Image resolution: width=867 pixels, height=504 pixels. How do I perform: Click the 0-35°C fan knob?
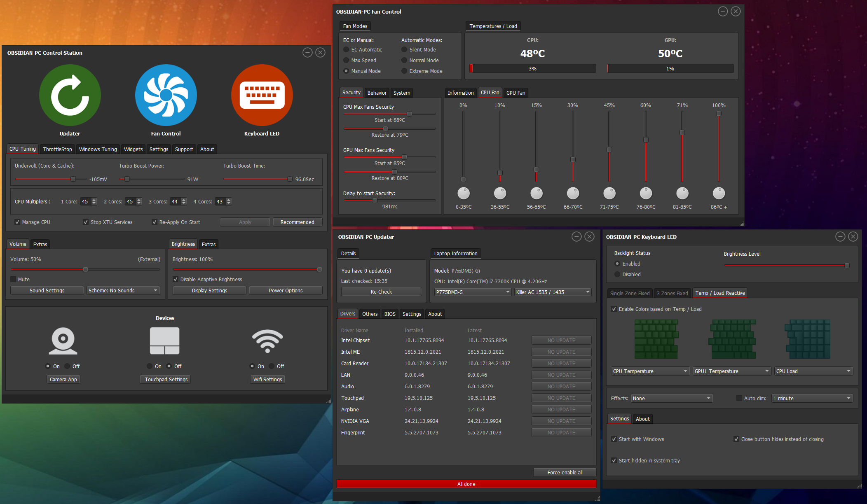tap(464, 193)
